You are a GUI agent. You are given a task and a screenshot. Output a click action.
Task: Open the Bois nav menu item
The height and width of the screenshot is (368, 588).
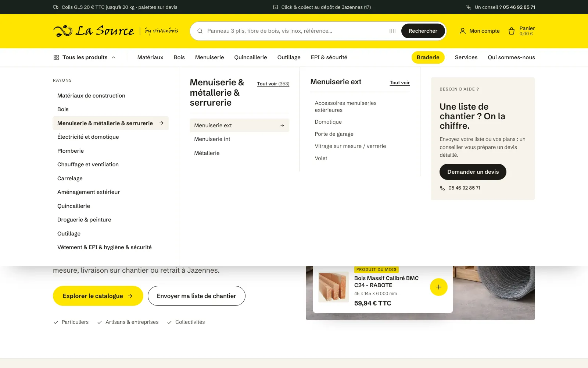[179, 57]
